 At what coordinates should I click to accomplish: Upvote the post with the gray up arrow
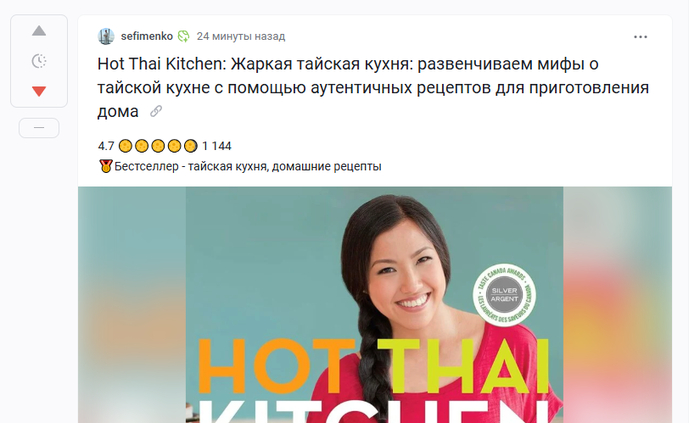point(39,31)
